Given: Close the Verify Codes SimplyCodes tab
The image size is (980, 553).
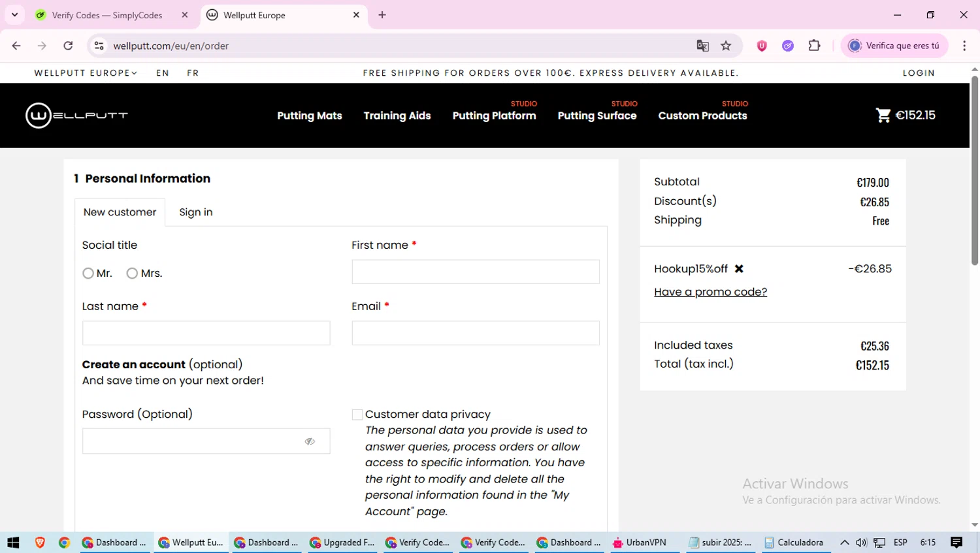Looking at the screenshot, I should click(x=185, y=15).
